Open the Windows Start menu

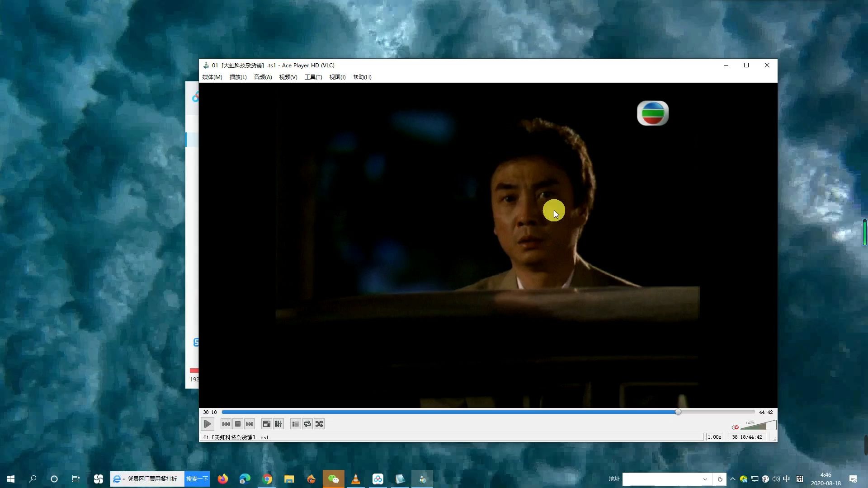point(11,479)
